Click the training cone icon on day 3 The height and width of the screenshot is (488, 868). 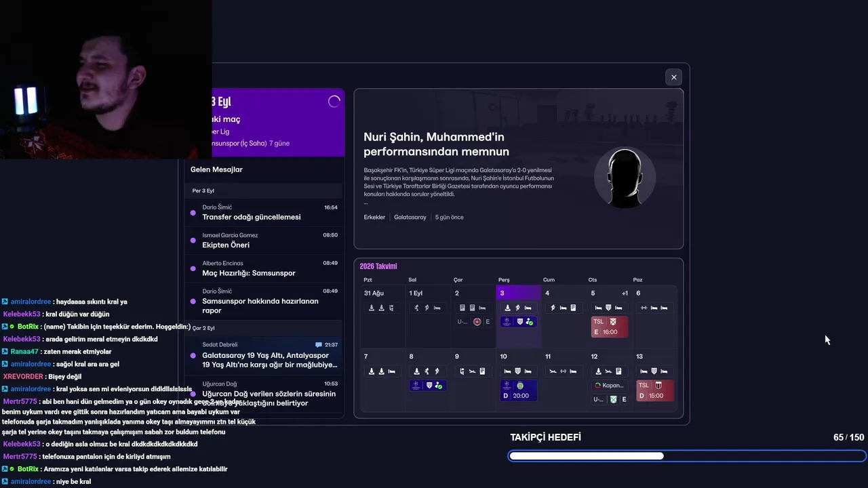coord(508,308)
